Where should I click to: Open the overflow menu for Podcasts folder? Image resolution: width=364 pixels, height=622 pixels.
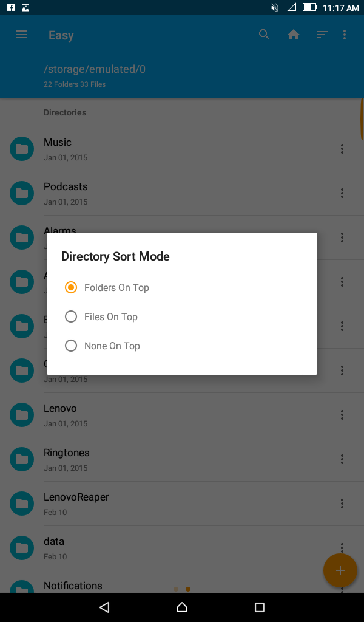coord(342,193)
